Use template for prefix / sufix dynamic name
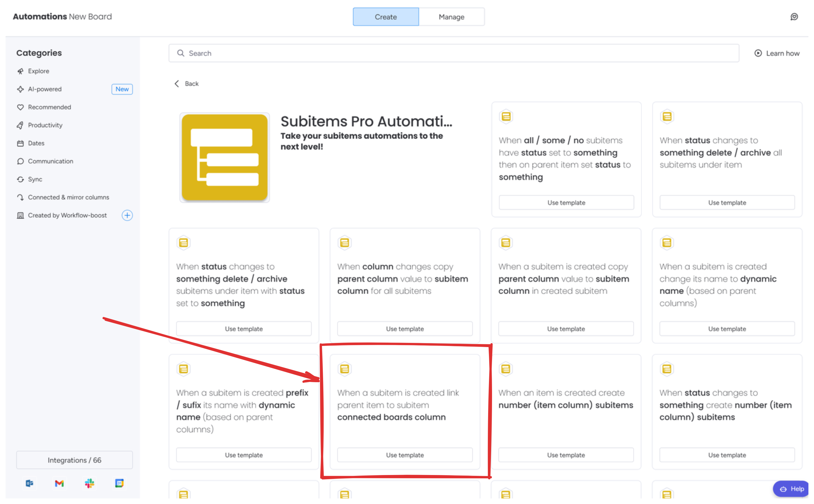 pyautogui.click(x=244, y=455)
